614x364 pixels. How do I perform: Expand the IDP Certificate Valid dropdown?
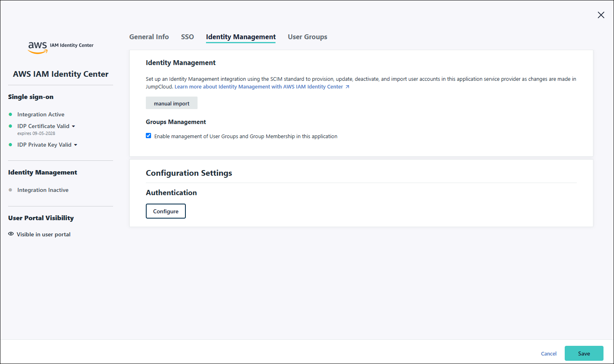point(74,126)
